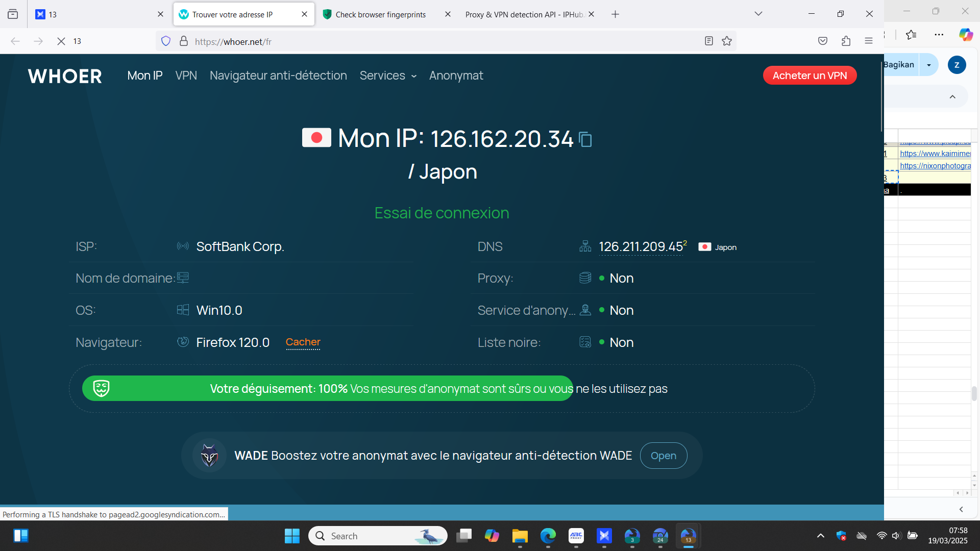Close the Trouver votre adresse IP tab
Viewport: 980px width, 551px height.
305,14
